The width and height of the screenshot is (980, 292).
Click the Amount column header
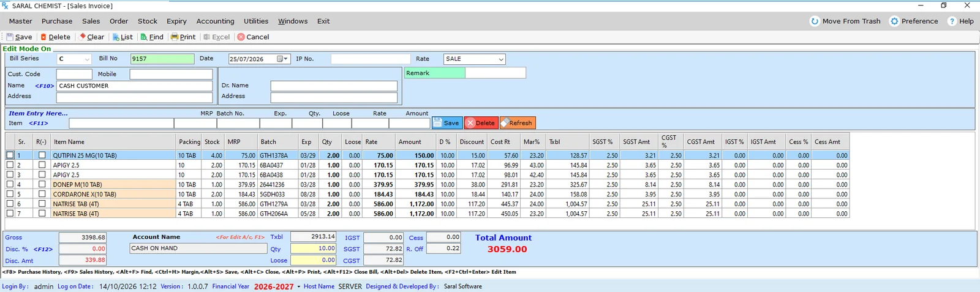coord(416,142)
